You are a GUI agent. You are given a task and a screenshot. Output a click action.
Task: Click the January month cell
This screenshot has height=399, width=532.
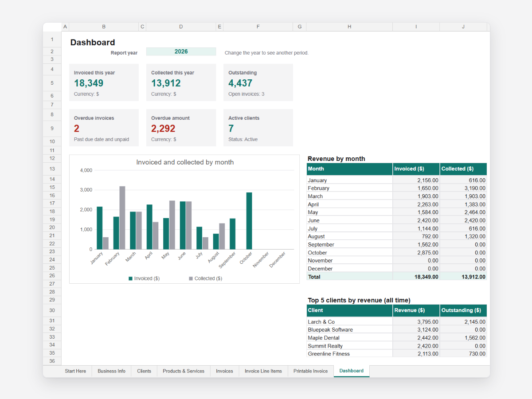point(349,180)
